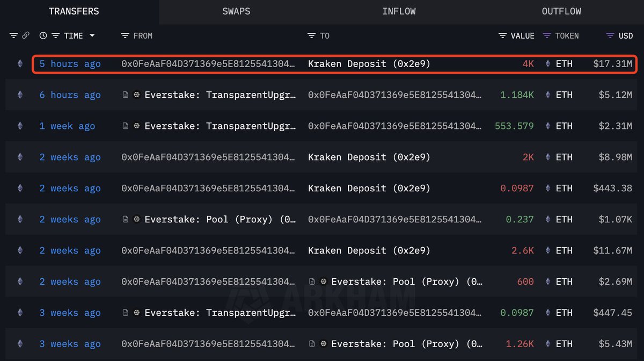
Task: Open the "5 hours ago" transaction link
Action: click(x=70, y=64)
